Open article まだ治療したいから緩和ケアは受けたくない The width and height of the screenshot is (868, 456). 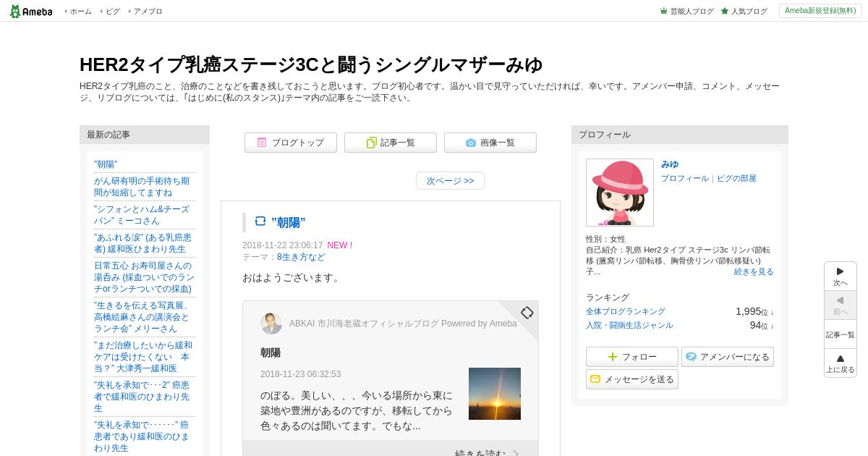coord(143,357)
